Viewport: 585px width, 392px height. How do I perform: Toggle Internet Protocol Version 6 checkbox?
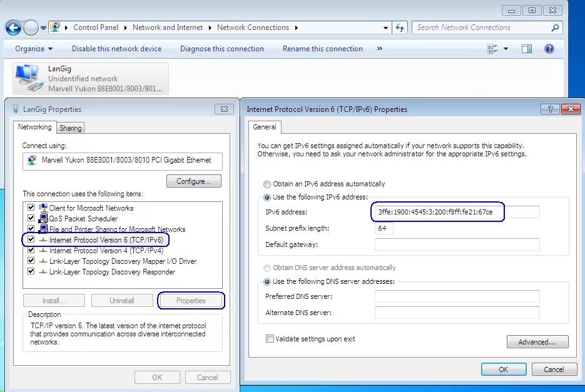point(31,239)
